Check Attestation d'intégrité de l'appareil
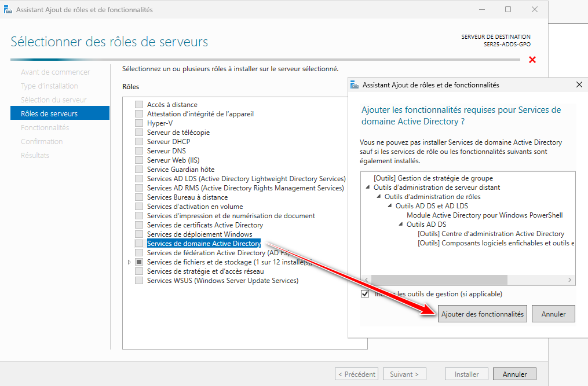The width and height of the screenshot is (588, 386). click(139, 114)
